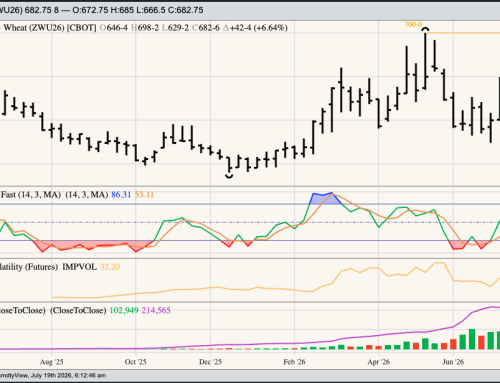Click the high value H698-2
This screenshot has height=383, width=500.
[x=145, y=28]
